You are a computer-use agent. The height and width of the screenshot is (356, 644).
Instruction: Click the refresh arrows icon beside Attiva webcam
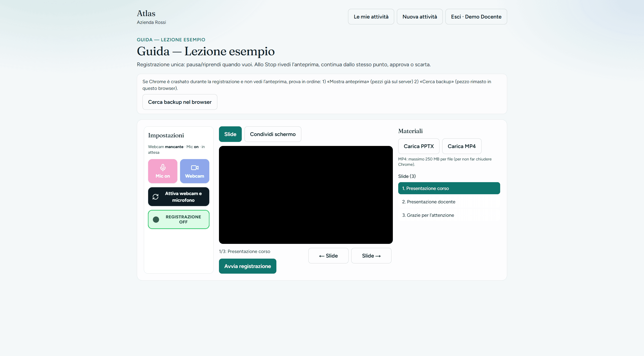[156, 197]
